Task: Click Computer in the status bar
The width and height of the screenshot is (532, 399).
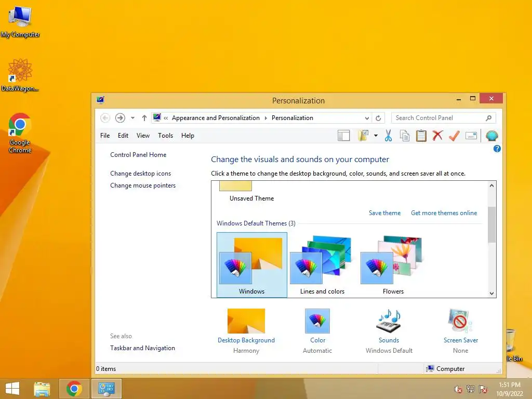Action: (x=445, y=368)
